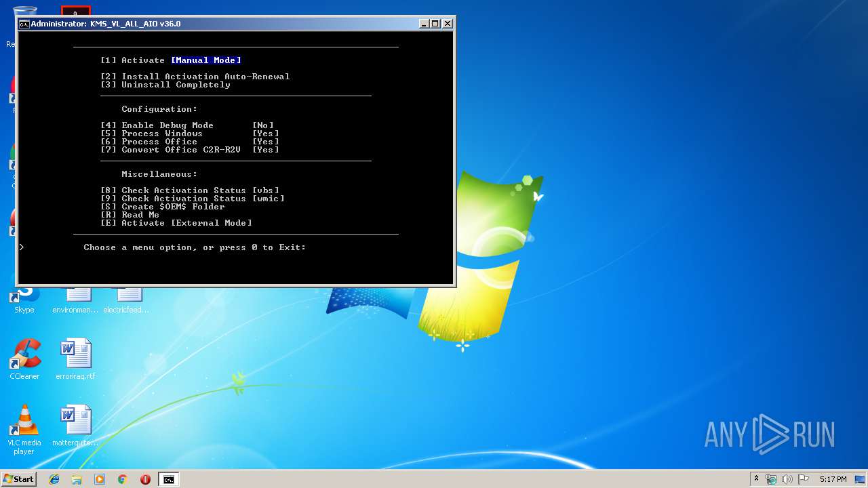Select the matterquite document icon
The height and width of the screenshot is (488, 868).
click(75, 426)
